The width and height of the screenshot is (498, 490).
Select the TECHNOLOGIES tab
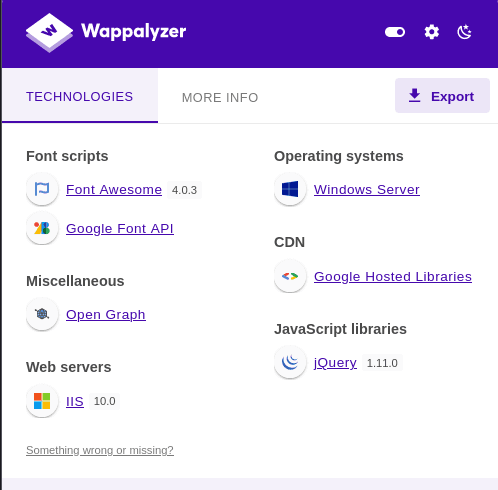(x=80, y=96)
